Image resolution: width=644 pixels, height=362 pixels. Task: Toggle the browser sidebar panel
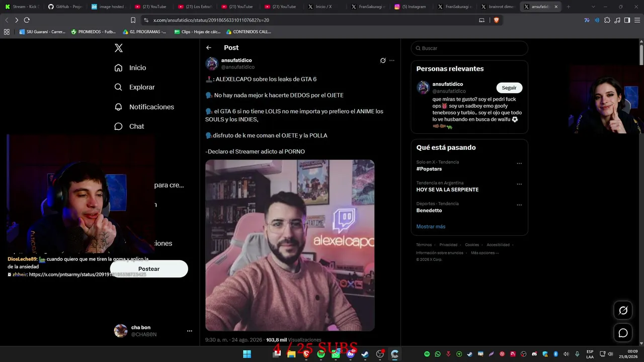pos(627,20)
